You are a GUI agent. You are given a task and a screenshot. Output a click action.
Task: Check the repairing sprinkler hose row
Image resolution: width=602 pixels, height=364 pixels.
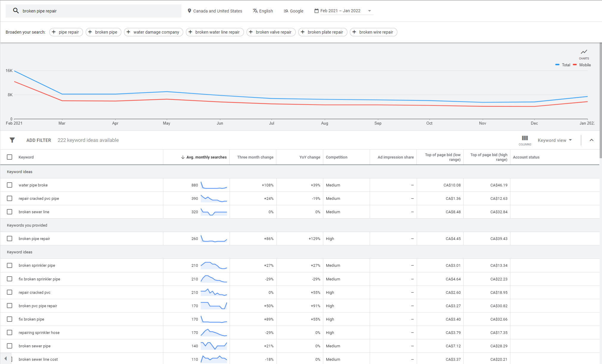(x=10, y=332)
